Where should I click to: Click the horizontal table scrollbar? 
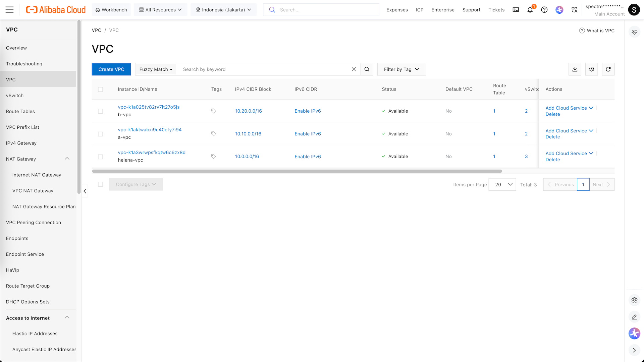point(297,171)
